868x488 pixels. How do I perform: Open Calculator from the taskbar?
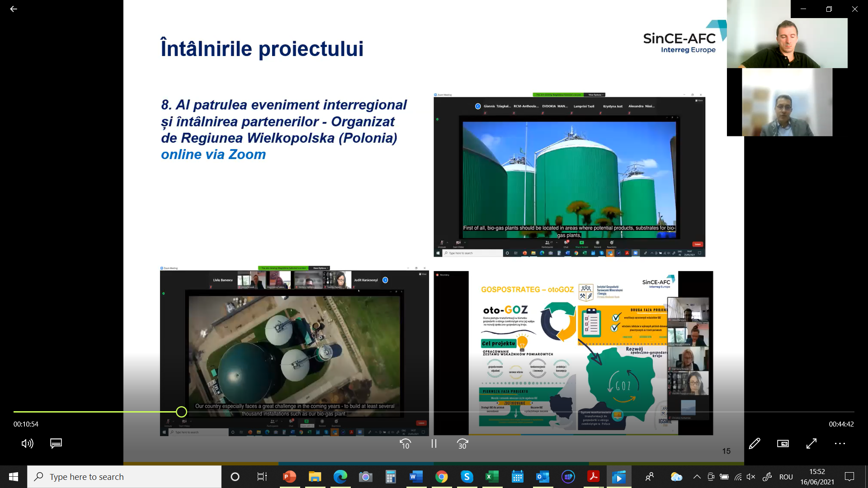[x=391, y=477]
